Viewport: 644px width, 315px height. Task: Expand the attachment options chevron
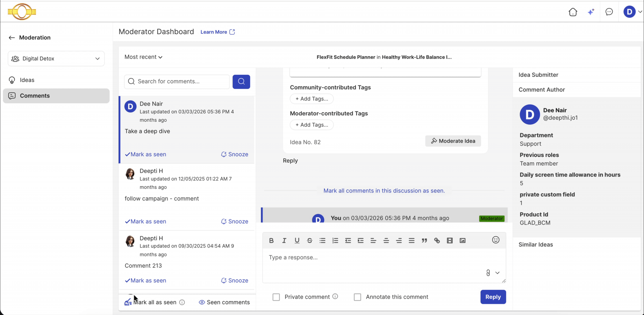[497, 273]
